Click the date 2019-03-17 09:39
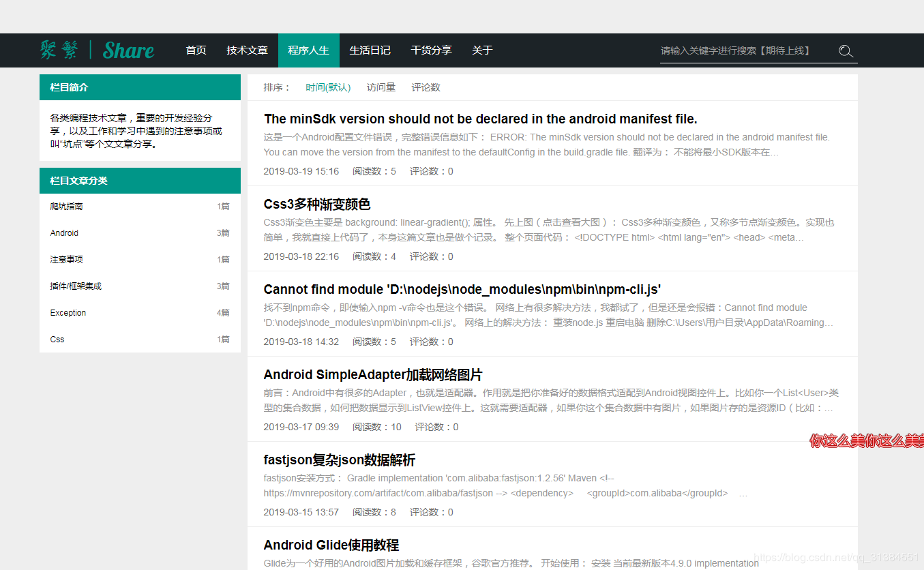Viewport: 924px width, 570px height. (301, 427)
